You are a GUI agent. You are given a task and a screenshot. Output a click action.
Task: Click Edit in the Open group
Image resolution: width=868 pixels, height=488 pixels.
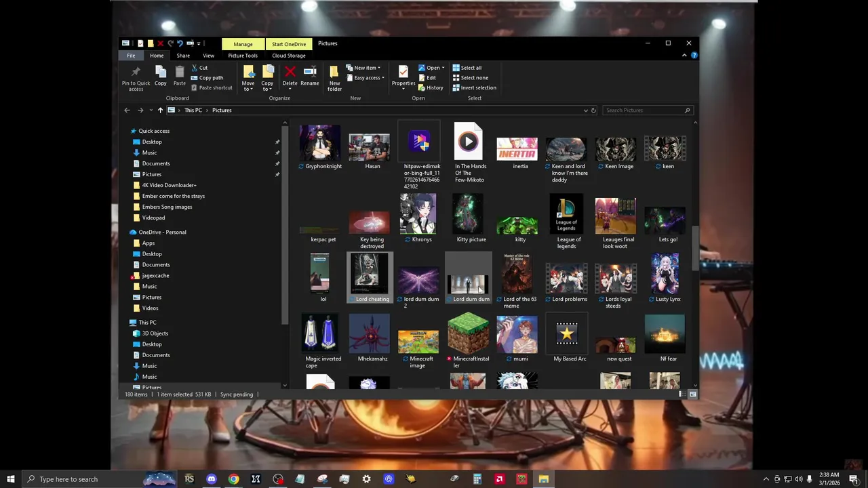(427, 77)
